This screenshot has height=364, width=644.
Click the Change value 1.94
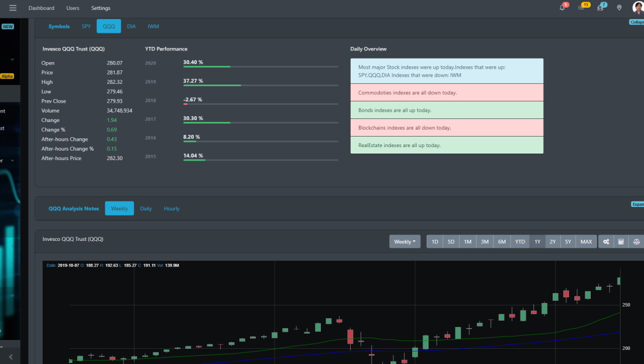[x=112, y=120]
